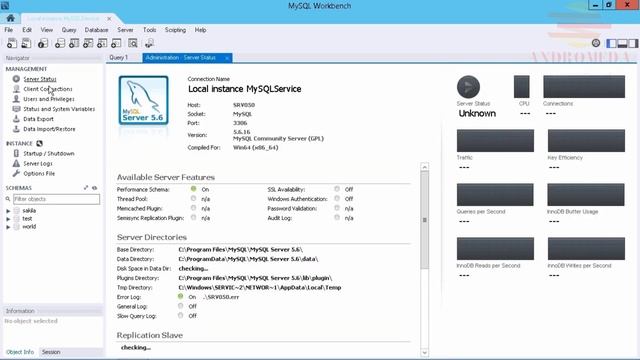Close the Administration - Server Status tab
The image size is (640, 360).
[x=227, y=58]
